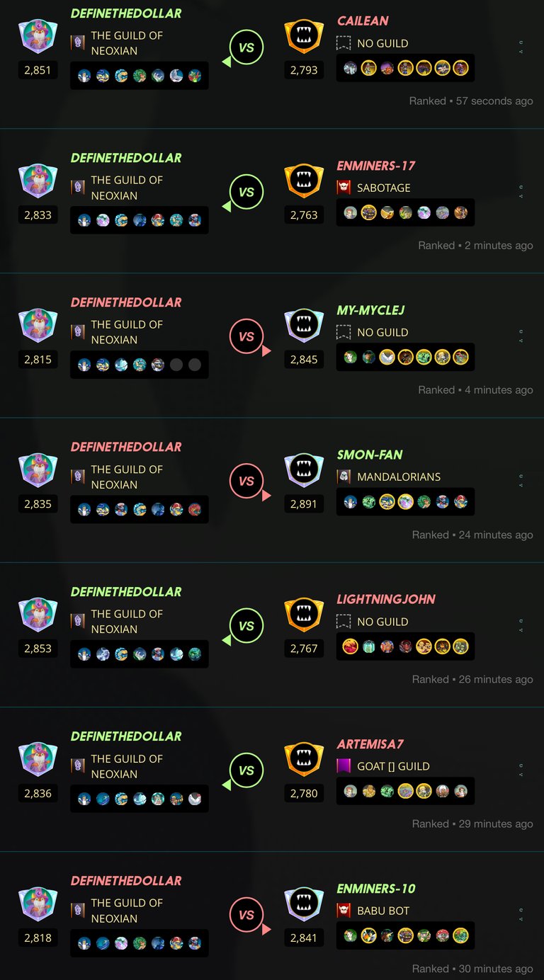Select MY-MYCLEJ's silver monster avatar badge
Screen dimensions: 544x980
click(304, 326)
